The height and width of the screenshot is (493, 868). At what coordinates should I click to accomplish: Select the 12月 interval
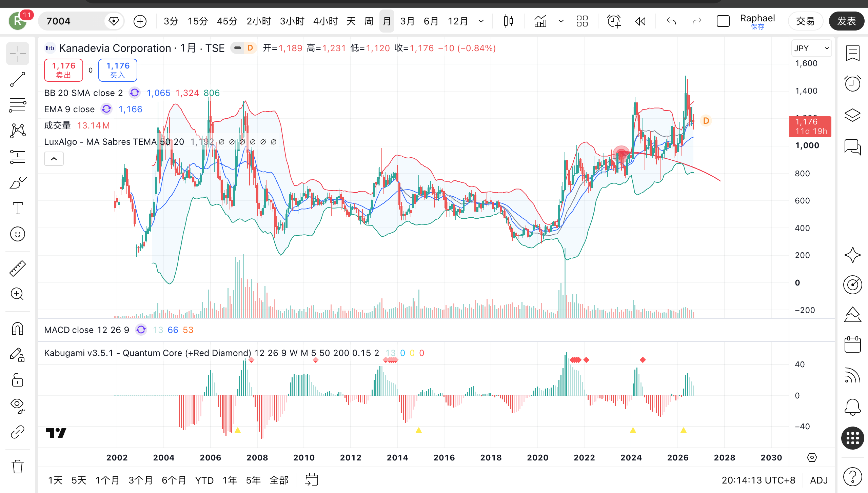point(458,21)
